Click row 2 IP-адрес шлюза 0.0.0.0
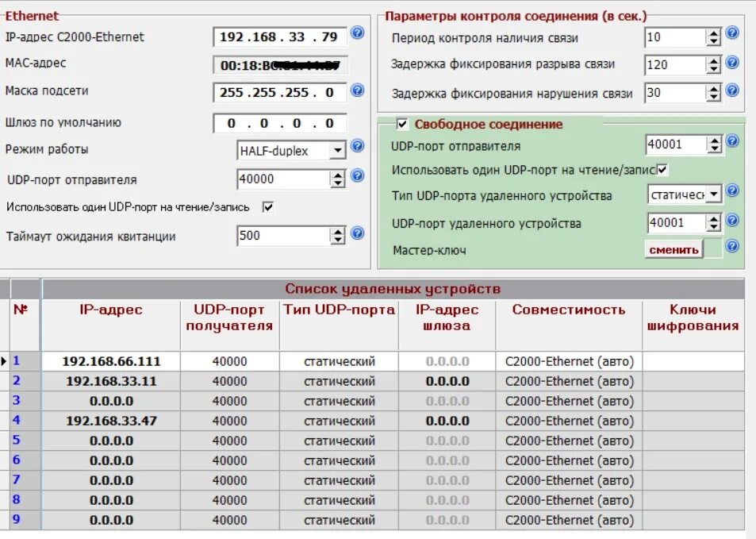The height and width of the screenshot is (539, 756). pos(447,381)
